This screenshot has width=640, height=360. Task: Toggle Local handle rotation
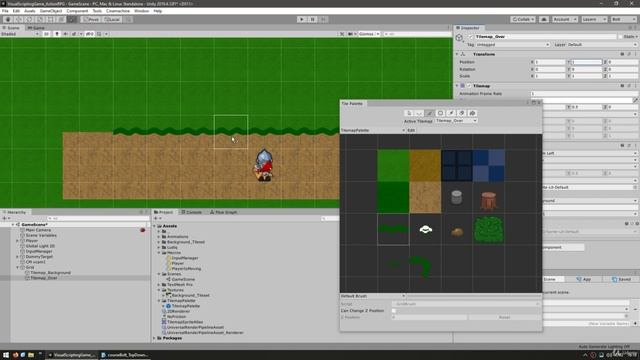(112, 19)
